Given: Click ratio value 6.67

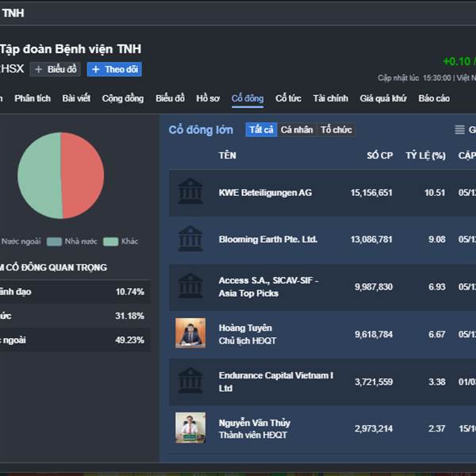Looking at the screenshot, I should 437,334.
